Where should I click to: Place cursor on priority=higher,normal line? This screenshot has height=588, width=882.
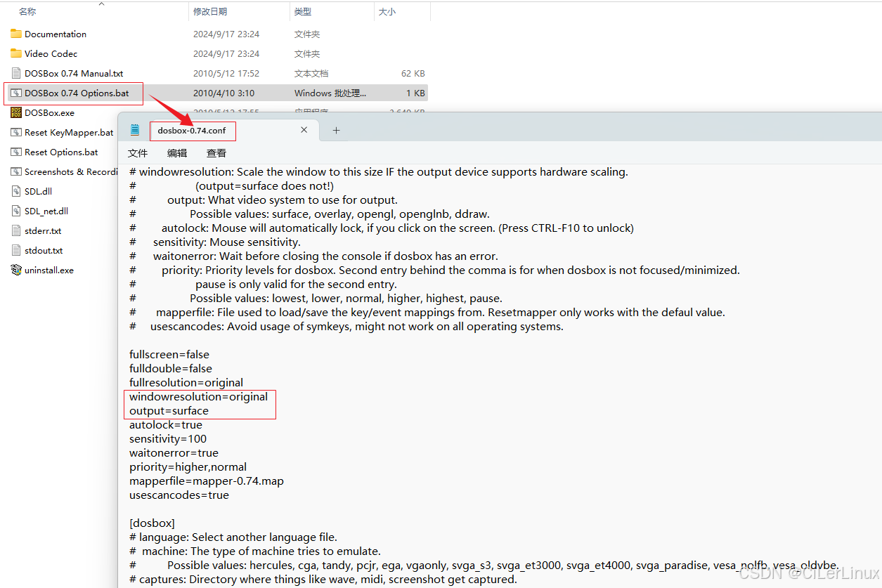[188, 466]
